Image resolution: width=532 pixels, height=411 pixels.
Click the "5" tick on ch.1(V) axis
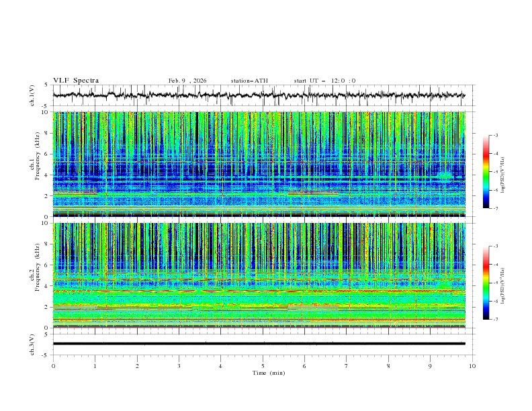point(46,85)
